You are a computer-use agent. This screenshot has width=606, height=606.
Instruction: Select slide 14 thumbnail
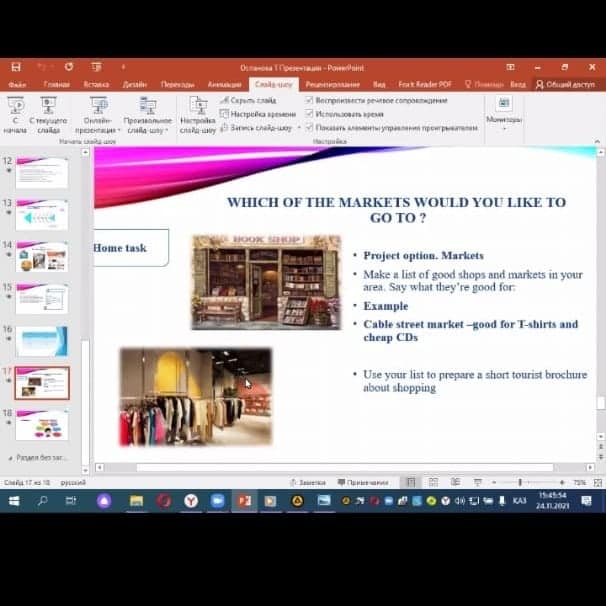[x=42, y=256]
